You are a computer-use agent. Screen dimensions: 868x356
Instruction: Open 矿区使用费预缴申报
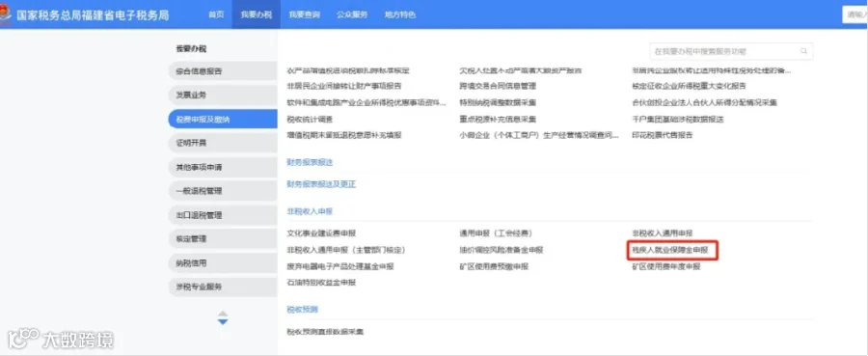[x=494, y=266]
